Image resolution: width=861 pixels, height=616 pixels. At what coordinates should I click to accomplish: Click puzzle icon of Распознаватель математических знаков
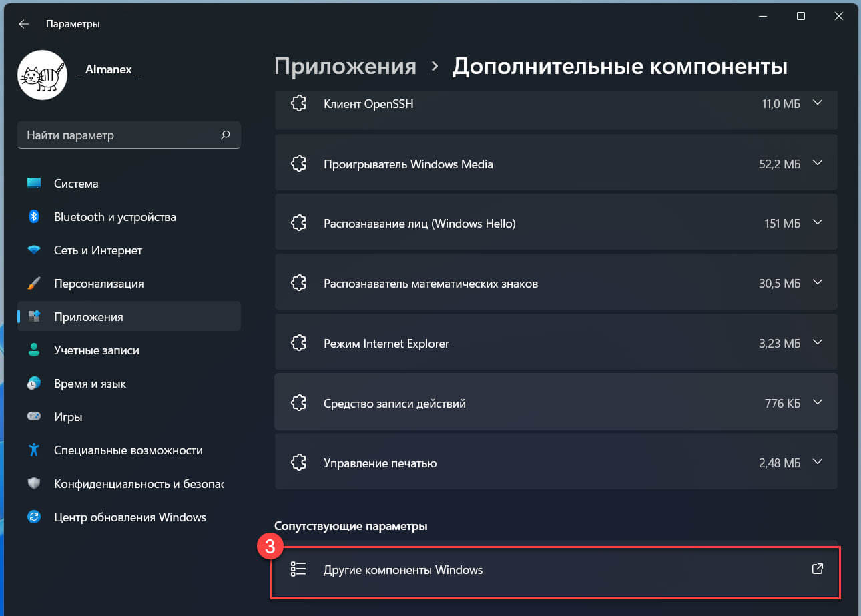pyautogui.click(x=298, y=283)
